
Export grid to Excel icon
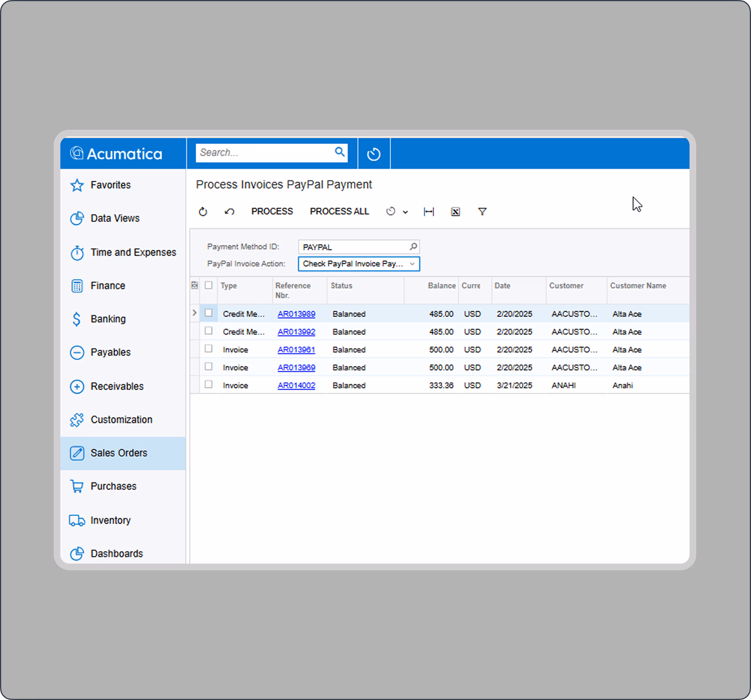click(x=455, y=212)
